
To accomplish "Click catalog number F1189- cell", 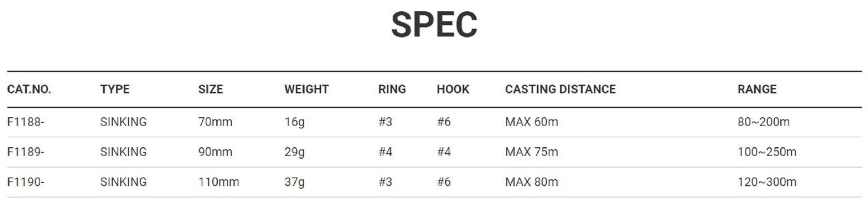I will coord(26,152).
